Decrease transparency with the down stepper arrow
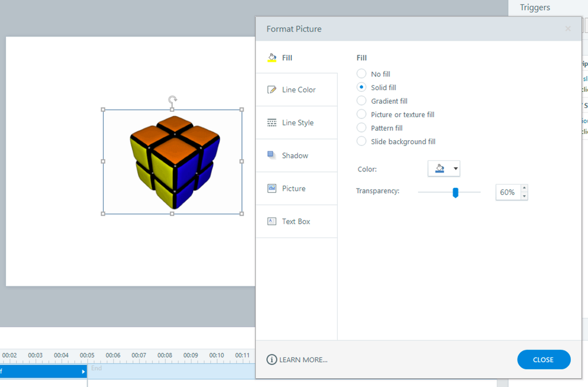 (x=524, y=196)
